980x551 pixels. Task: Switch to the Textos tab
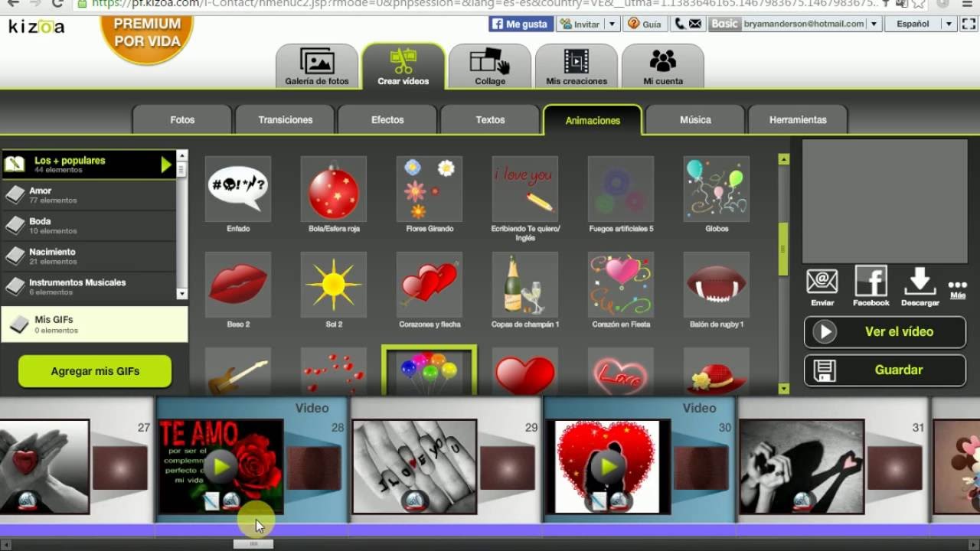490,120
